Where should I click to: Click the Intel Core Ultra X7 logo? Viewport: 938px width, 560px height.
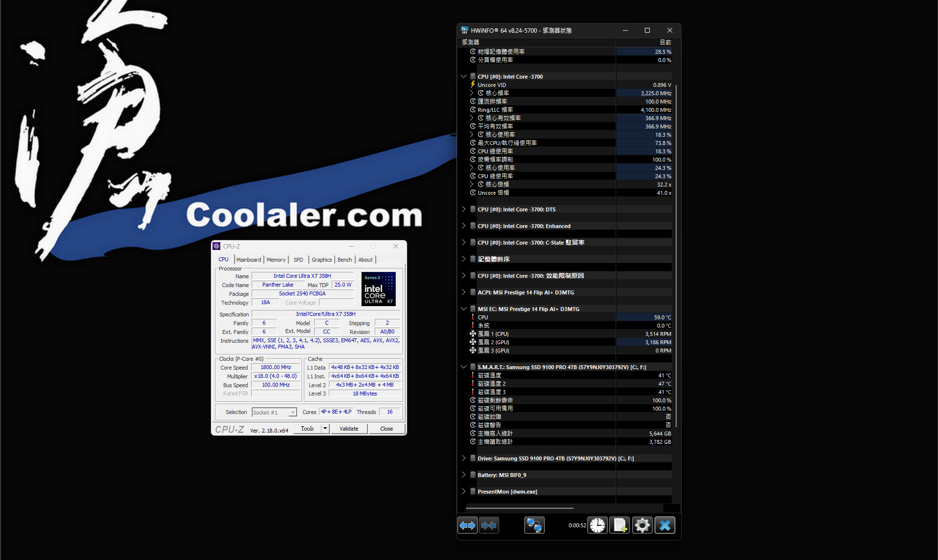pyautogui.click(x=378, y=289)
